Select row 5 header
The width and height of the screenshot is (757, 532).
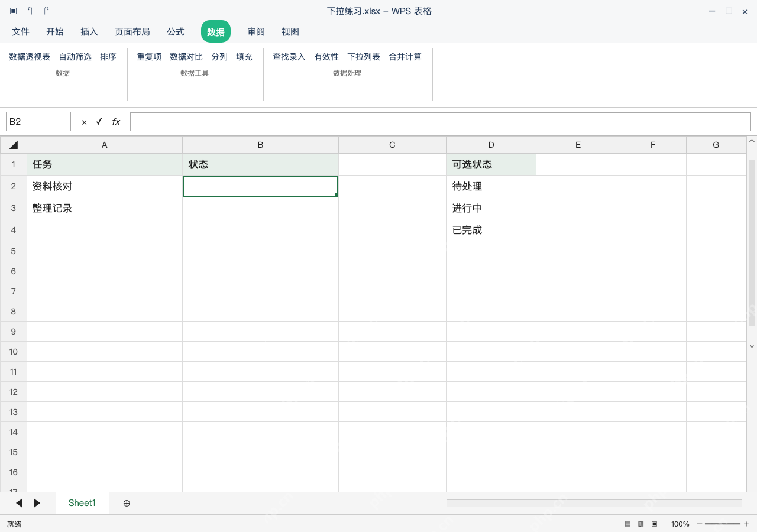[14, 251]
